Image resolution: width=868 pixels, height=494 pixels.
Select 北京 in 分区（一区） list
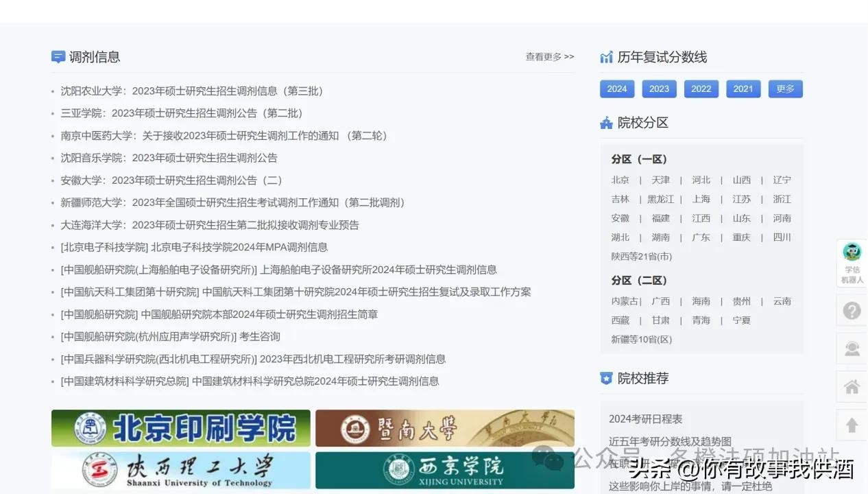point(620,180)
